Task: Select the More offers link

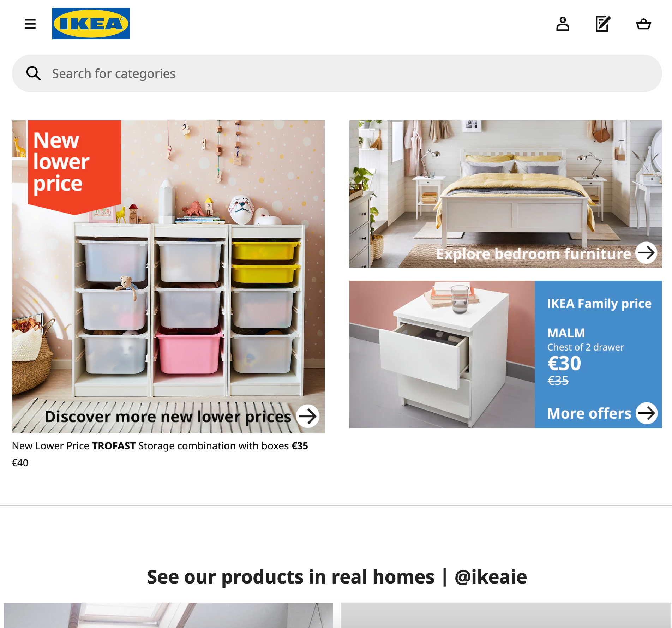Action: coord(589,413)
